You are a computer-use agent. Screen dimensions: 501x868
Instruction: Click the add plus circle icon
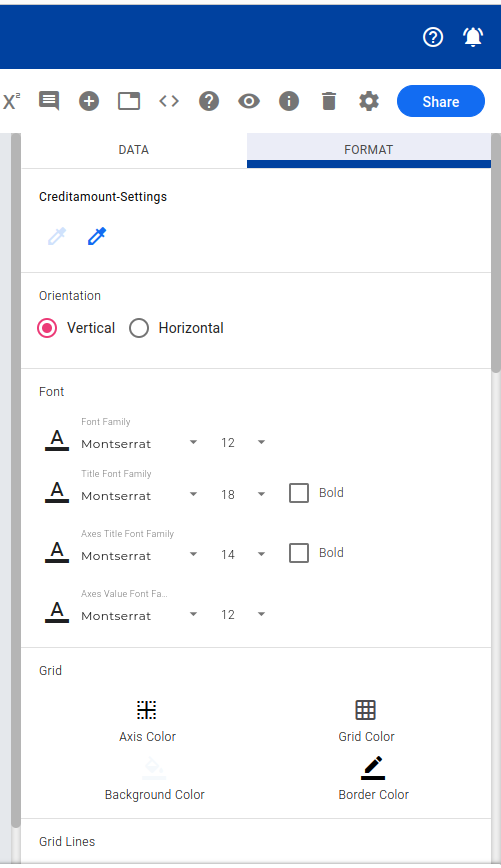coord(89,101)
